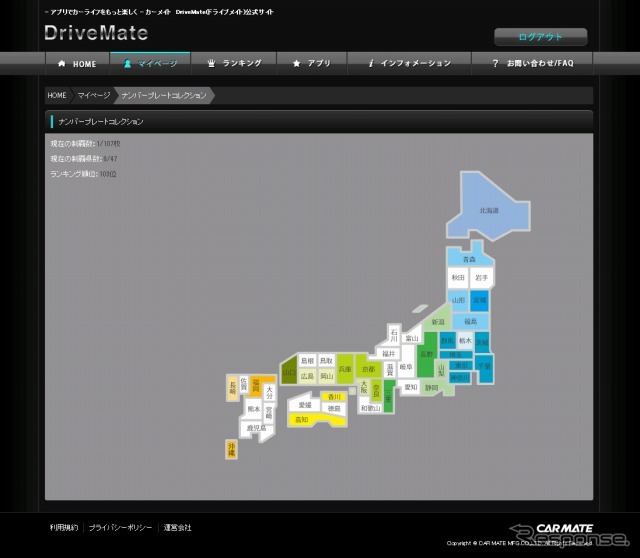
Task: Select 岩手 prefecture on the map
Action: (482, 278)
